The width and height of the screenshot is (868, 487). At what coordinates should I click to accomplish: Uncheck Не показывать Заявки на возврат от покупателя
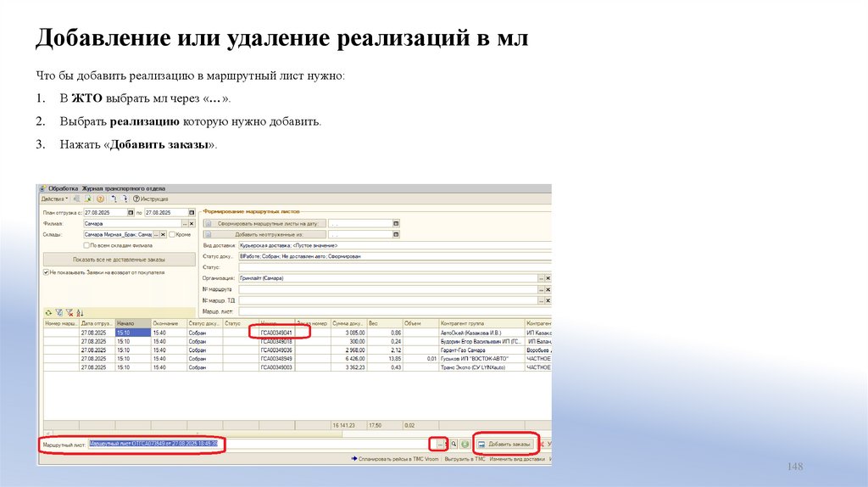tap(47, 272)
